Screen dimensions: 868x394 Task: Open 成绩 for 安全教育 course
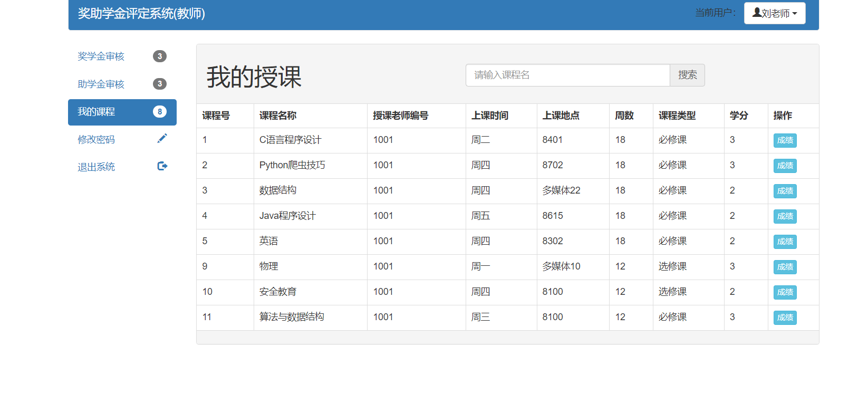[x=785, y=292]
